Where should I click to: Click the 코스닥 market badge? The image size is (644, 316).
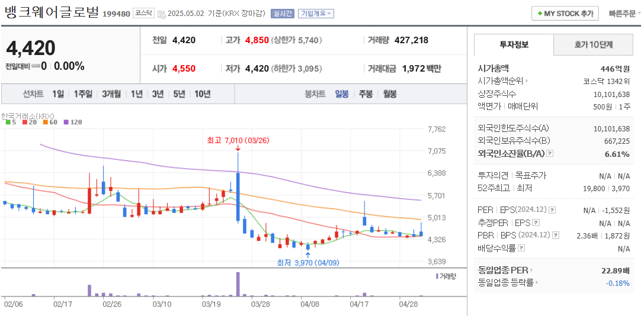point(144,13)
